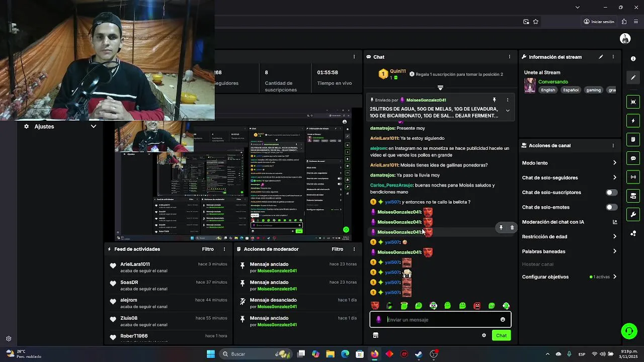Click in the Enviar un mensaje field
Image resolution: width=644 pixels, height=362 pixels.
pyautogui.click(x=441, y=320)
